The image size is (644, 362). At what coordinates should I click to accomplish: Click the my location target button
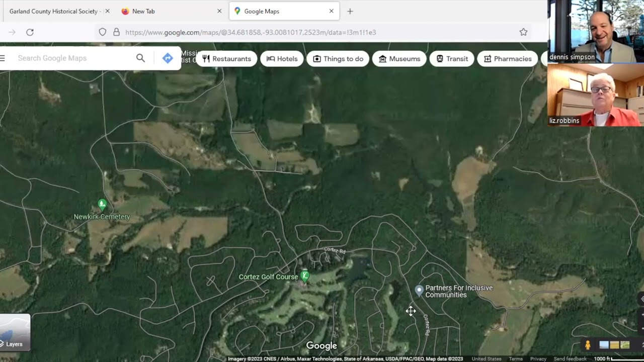641,299
